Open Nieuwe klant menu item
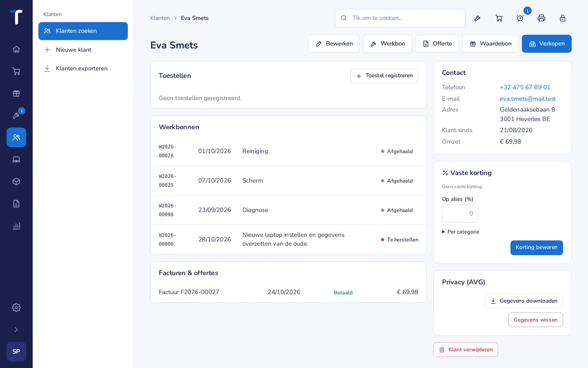 [83, 50]
